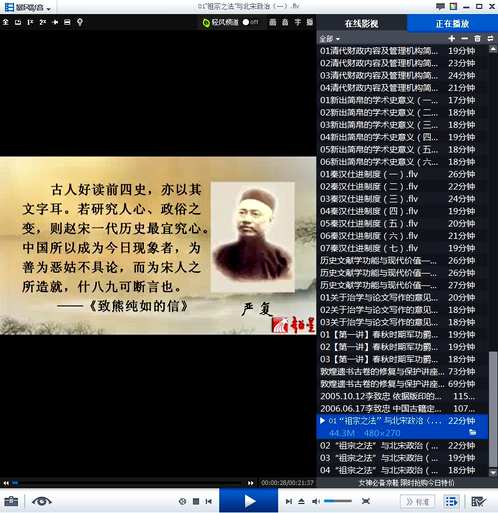Adjust the volume slider
This screenshot has height=513, width=498.
pyautogui.click(x=338, y=501)
